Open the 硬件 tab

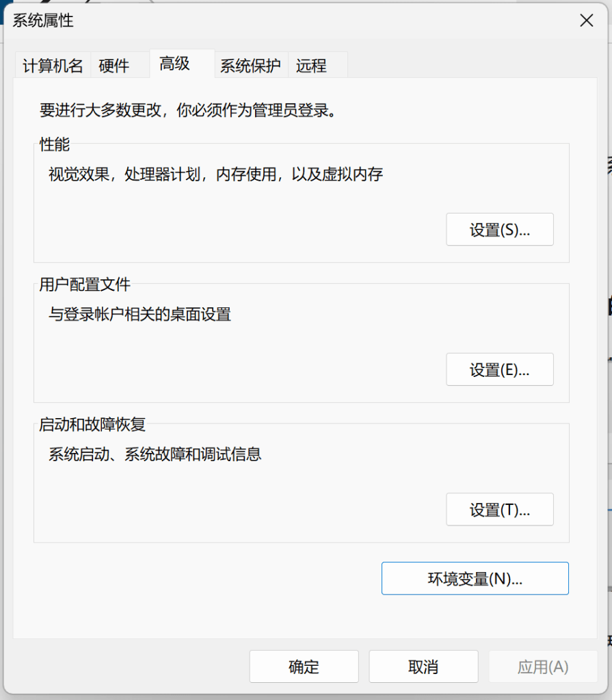pos(114,66)
